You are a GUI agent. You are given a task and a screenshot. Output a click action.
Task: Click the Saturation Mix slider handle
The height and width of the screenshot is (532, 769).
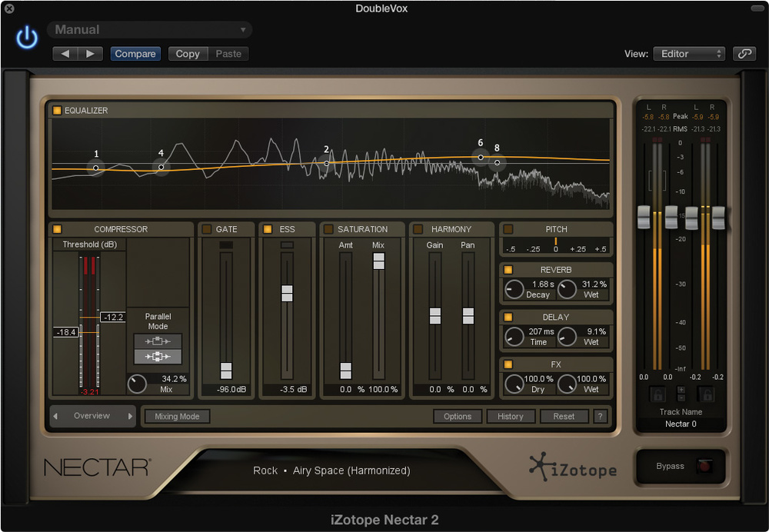(378, 261)
